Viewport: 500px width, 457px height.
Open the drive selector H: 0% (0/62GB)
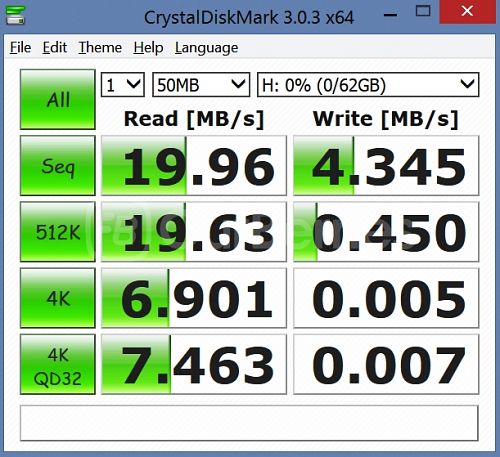click(368, 85)
